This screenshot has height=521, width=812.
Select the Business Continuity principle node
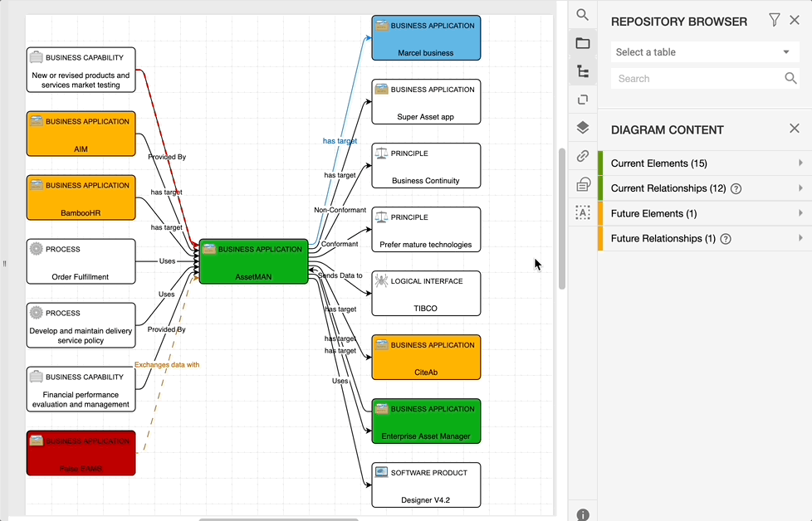[x=426, y=166]
